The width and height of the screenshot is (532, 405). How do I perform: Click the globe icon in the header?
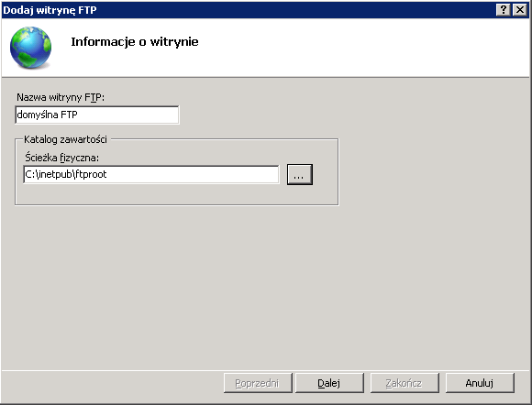[30, 48]
